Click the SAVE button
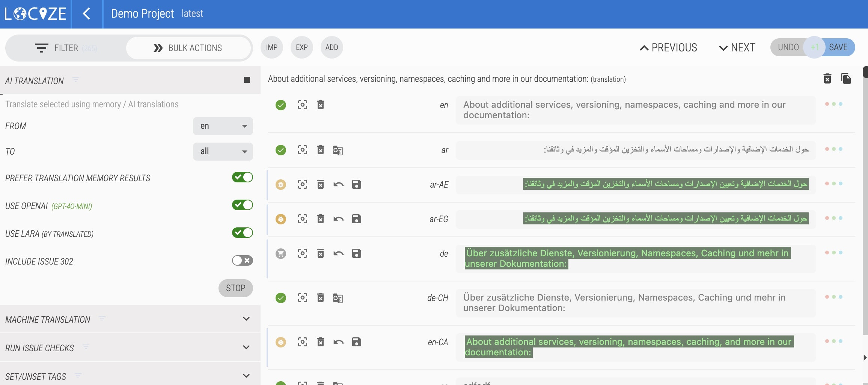Viewport: 868px width, 385px height. (838, 47)
